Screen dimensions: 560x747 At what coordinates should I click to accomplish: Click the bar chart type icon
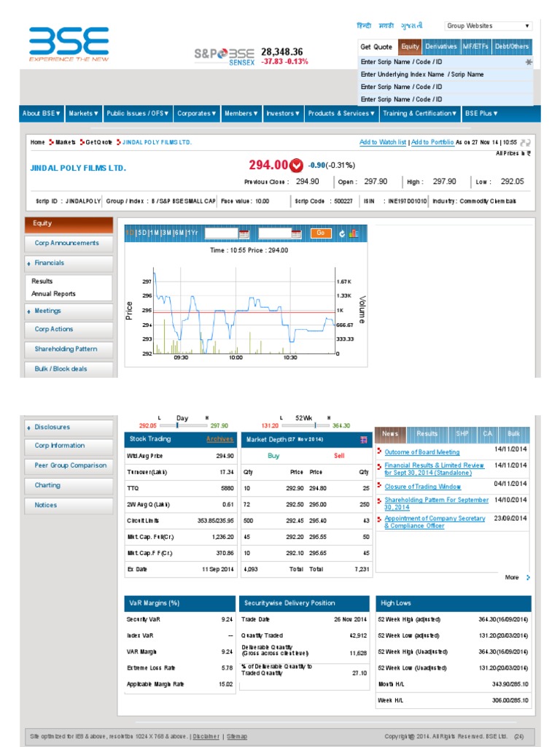[354, 233]
